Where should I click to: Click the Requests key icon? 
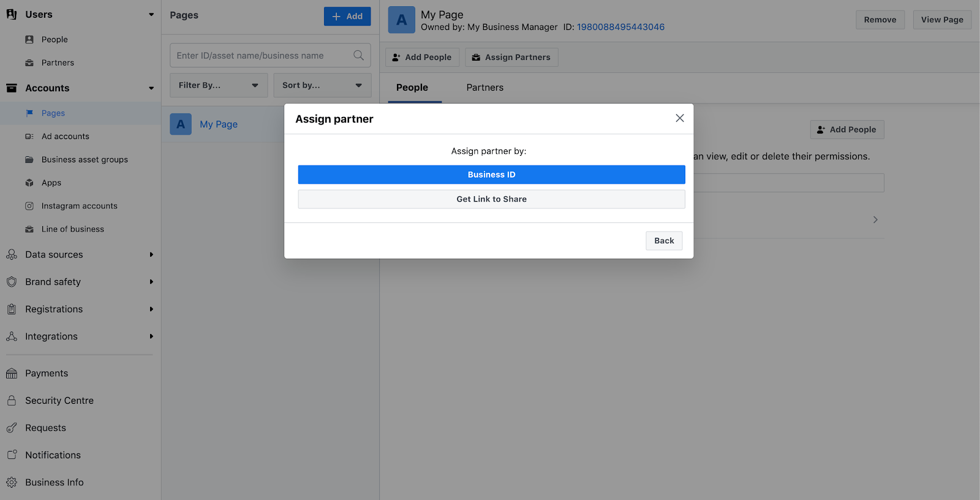tap(12, 428)
